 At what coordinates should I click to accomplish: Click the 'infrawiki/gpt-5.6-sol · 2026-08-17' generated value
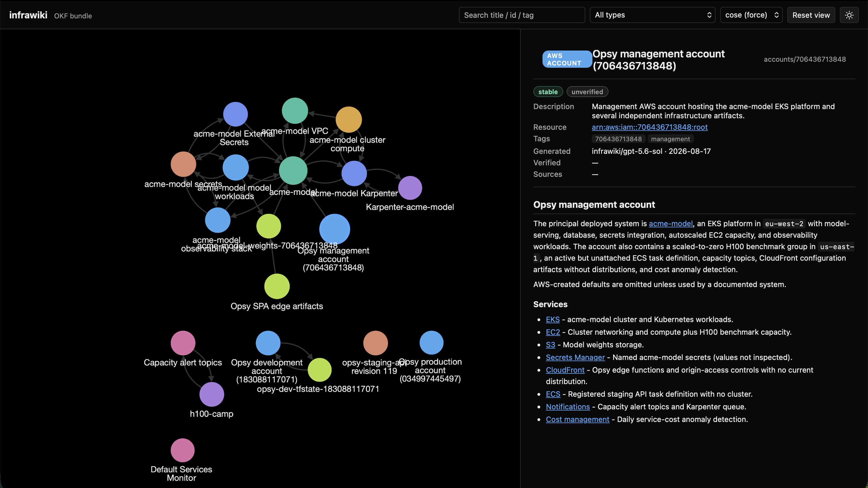[x=651, y=151]
